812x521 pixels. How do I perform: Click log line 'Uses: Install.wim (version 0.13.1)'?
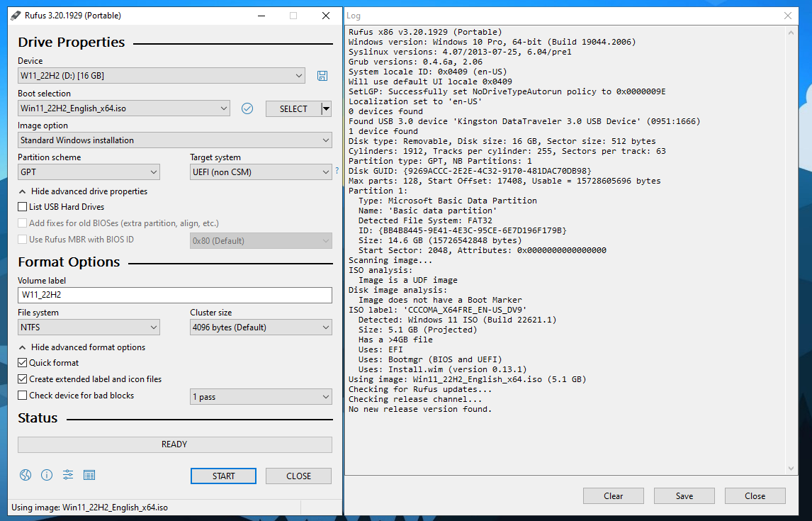click(x=442, y=370)
